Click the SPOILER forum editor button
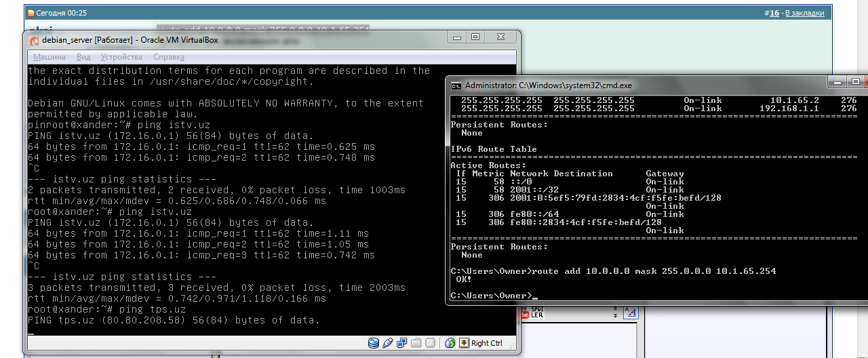 point(536,314)
